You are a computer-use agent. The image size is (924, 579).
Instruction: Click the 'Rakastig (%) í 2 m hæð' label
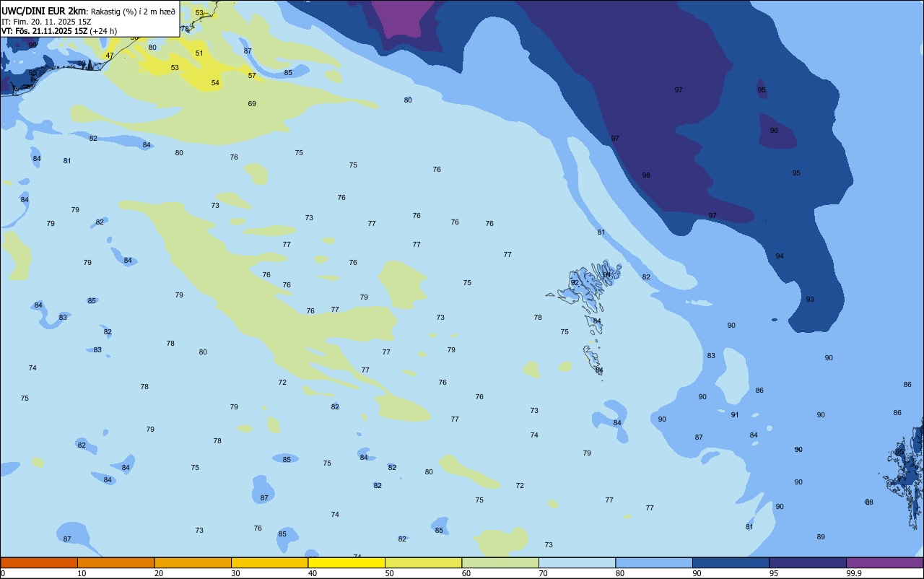pyautogui.click(x=133, y=12)
